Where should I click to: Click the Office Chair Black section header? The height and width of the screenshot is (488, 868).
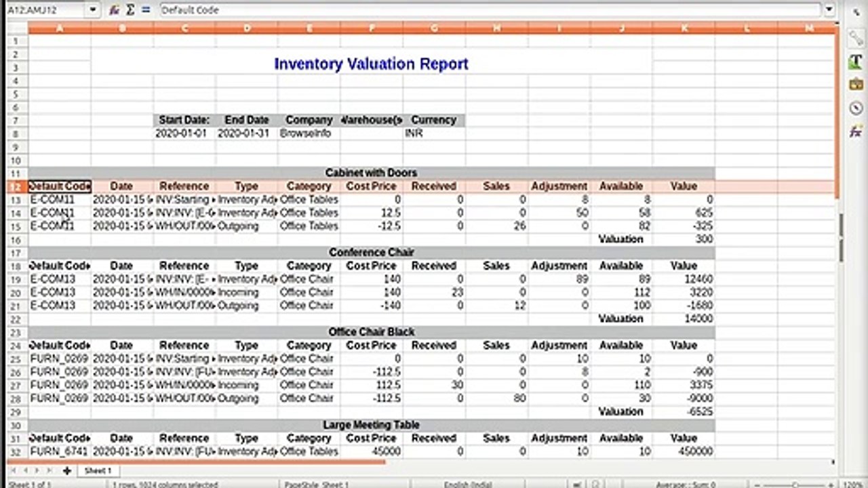tap(371, 332)
